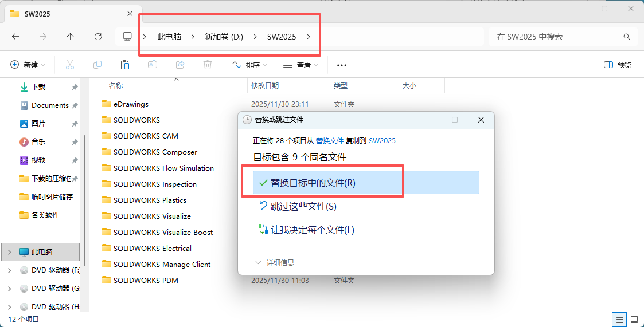Open 下载的压缩包 folder in sidebar
The image size is (644, 327).
tap(45, 179)
